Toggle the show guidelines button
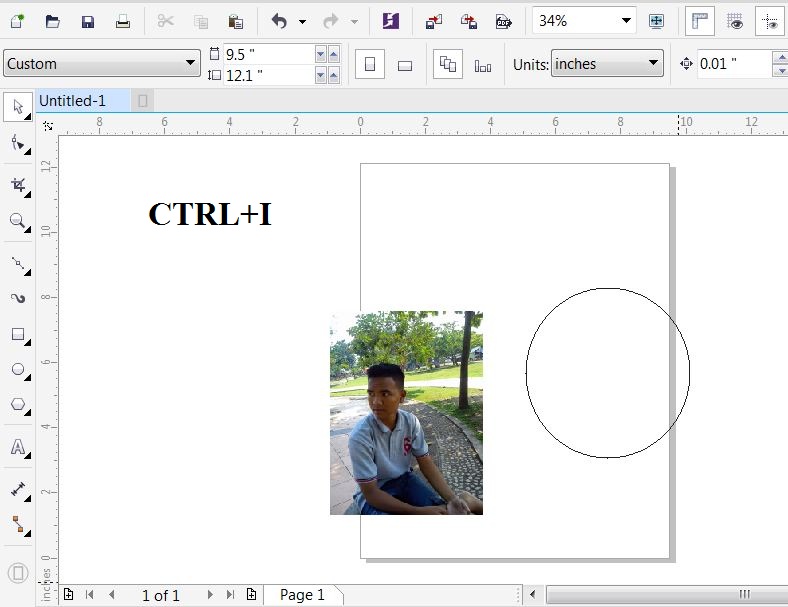This screenshot has width=788, height=607. coord(770,21)
